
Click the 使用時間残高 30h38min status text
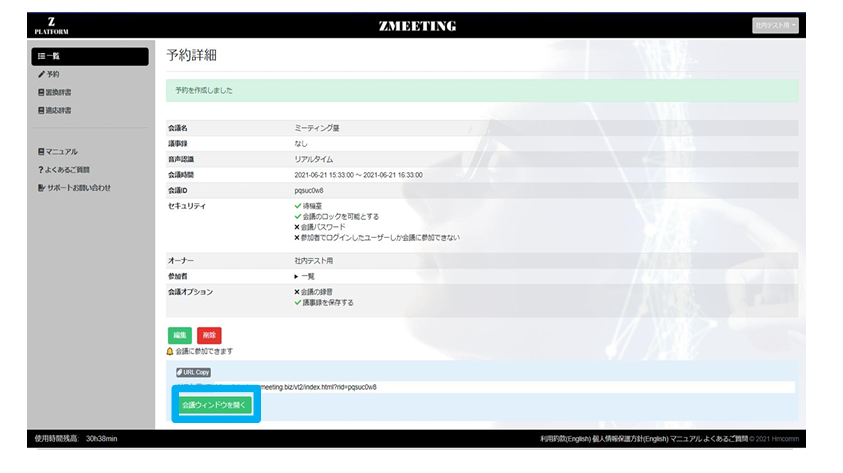(x=76, y=439)
